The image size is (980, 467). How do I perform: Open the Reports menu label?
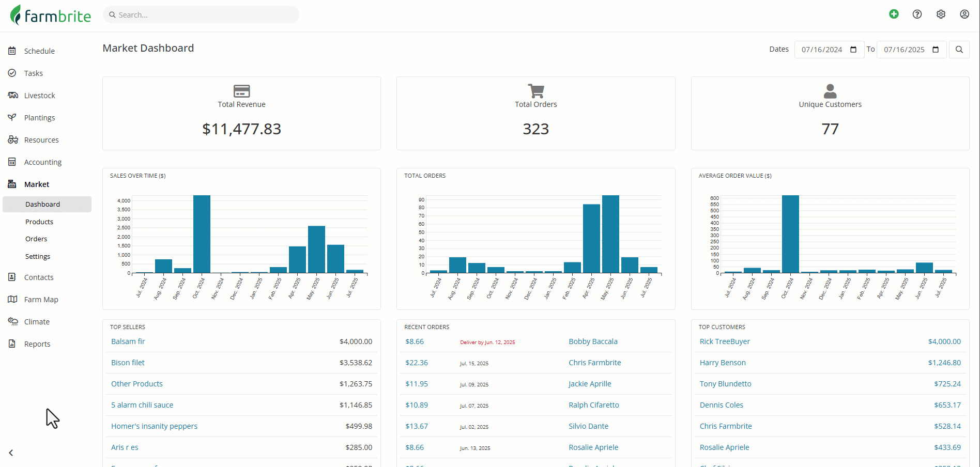[x=37, y=344]
